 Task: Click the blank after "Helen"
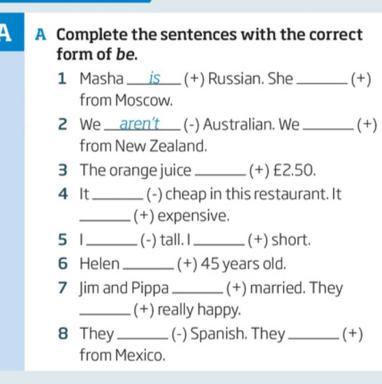pyautogui.click(x=148, y=265)
